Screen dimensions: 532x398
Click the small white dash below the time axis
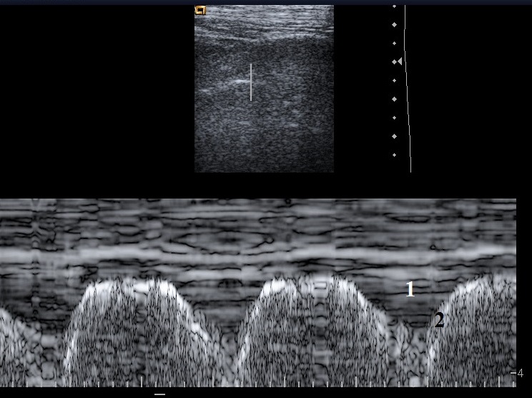click(160, 394)
